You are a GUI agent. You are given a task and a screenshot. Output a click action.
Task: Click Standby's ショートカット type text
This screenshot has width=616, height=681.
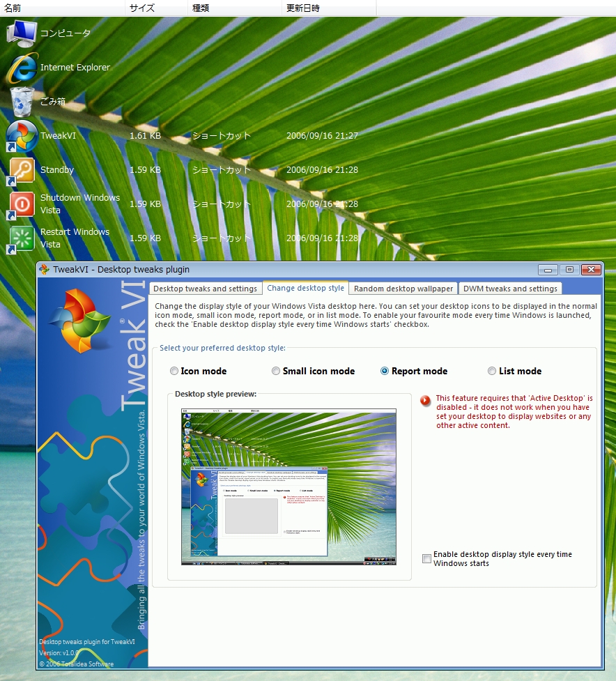coord(222,170)
